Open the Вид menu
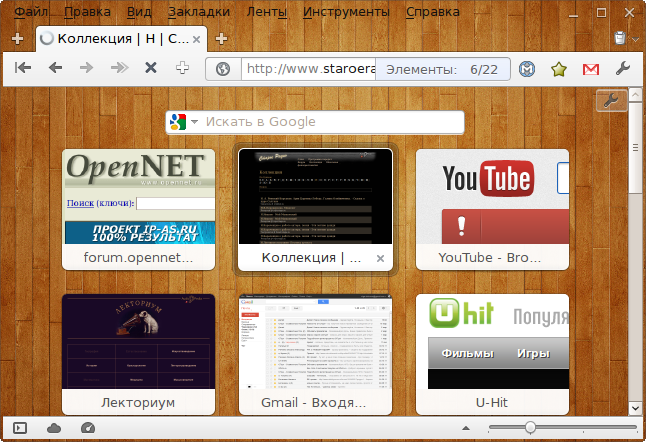Image resolution: width=646 pixels, height=442 pixels. pos(139,12)
